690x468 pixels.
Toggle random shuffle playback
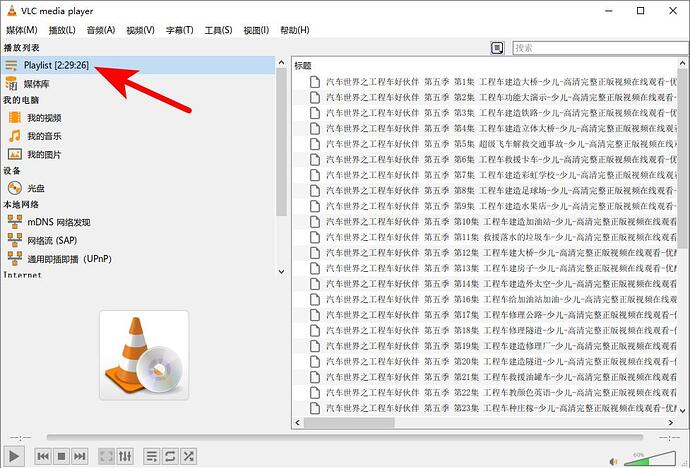click(x=189, y=456)
